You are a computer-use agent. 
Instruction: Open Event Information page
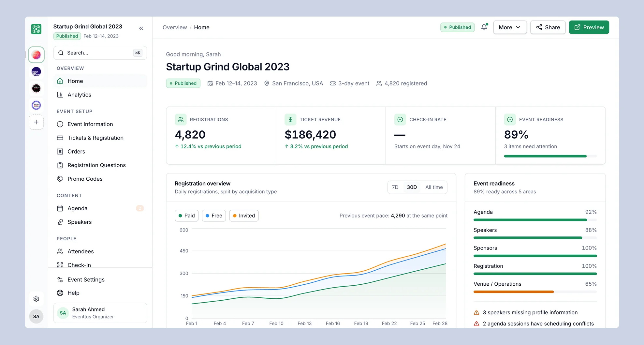tap(100, 124)
